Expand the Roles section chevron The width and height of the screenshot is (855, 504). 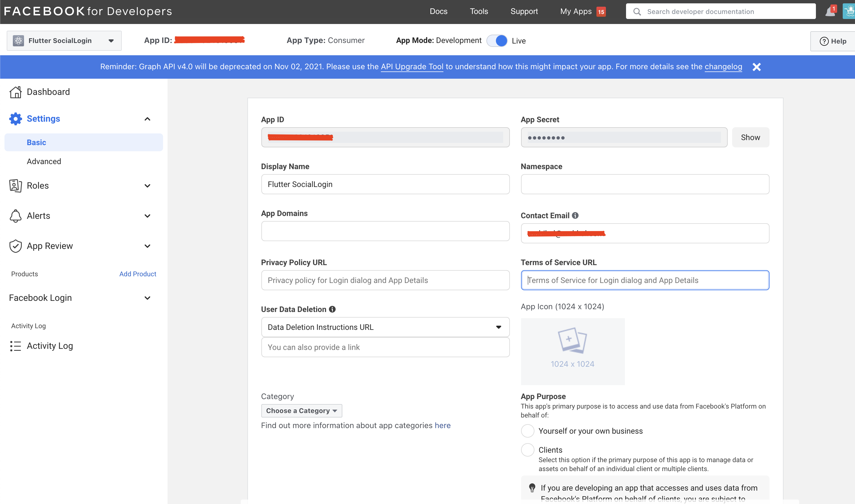pos(148,185)
